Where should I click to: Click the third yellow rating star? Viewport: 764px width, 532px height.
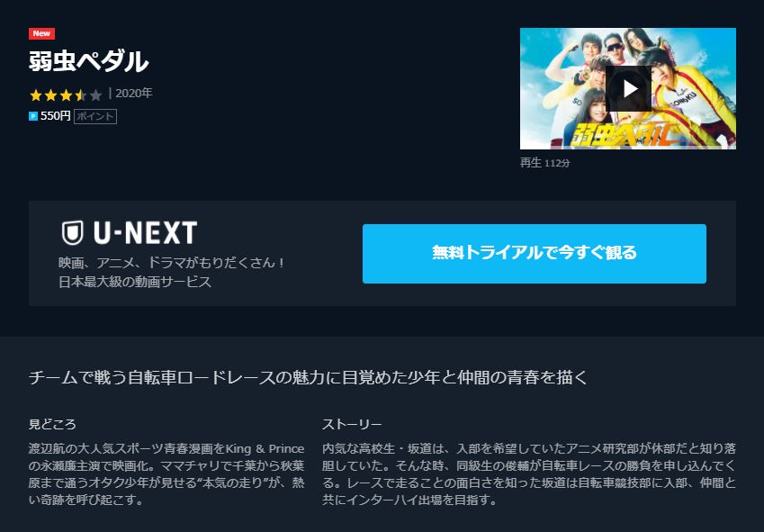pos(67,95)
